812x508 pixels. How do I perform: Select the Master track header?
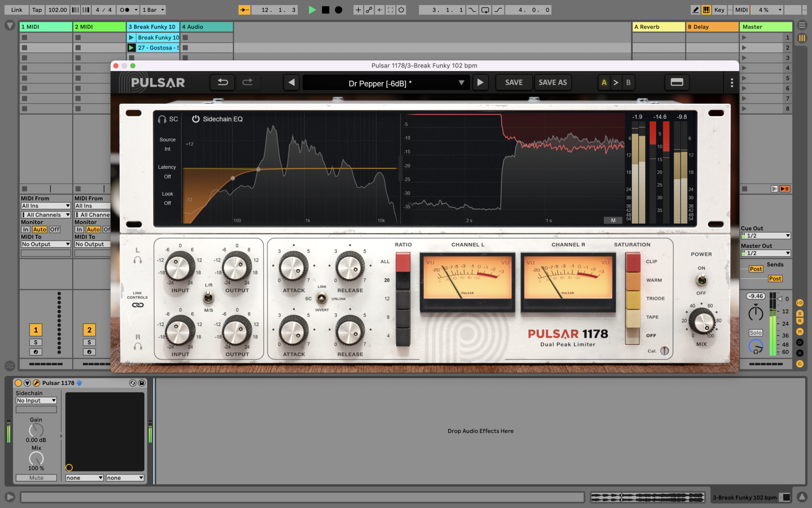click(766, 27)
